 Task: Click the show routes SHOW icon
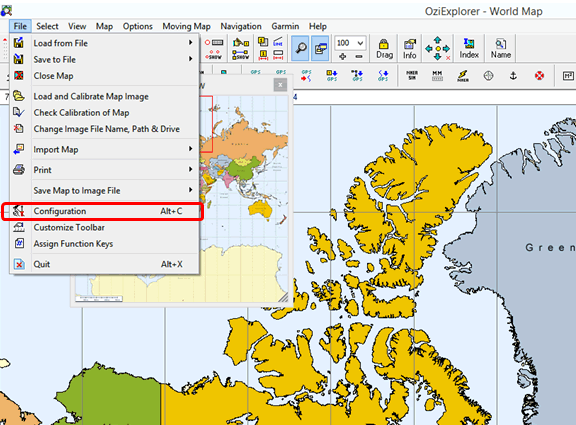(241, 56)
